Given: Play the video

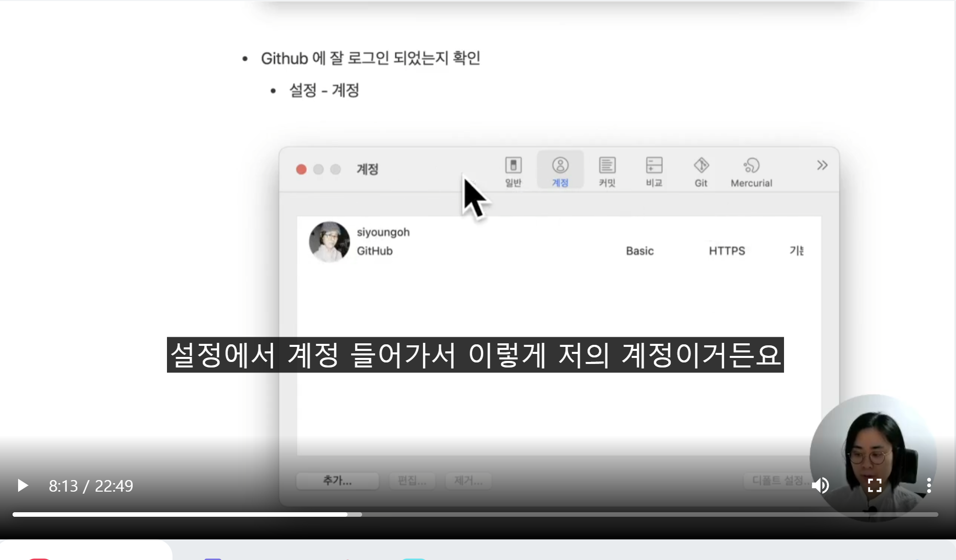Looking at the screenshot, I should [23, 486].
